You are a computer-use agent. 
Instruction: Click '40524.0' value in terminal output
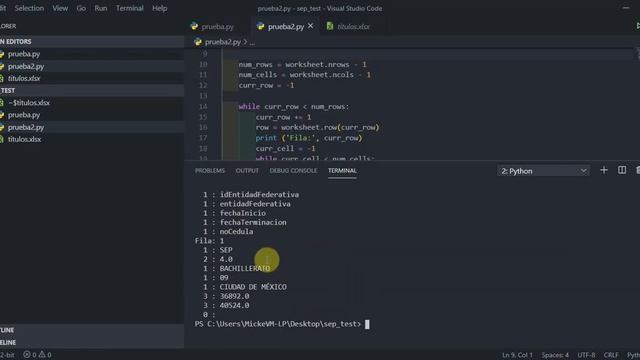[234, 305]
